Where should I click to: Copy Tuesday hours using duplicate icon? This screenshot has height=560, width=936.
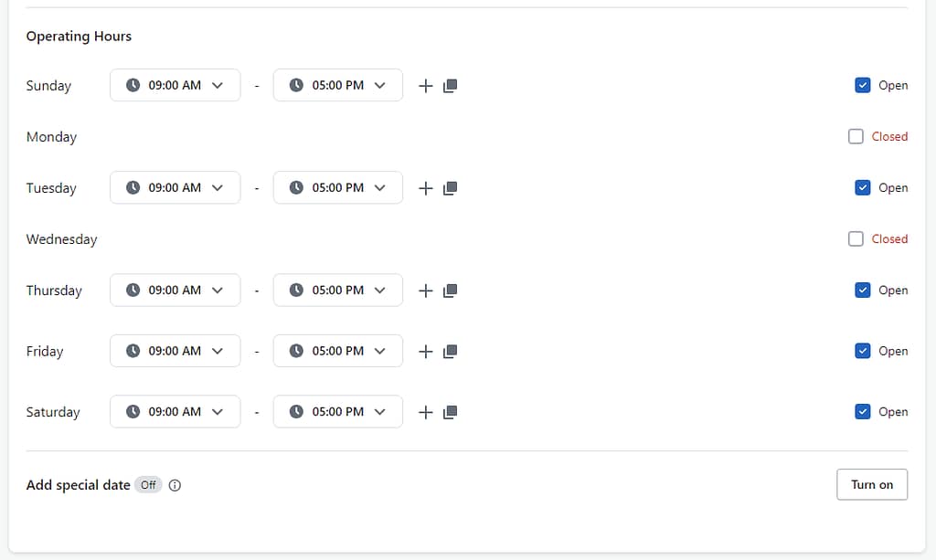[x=450, y=188]
